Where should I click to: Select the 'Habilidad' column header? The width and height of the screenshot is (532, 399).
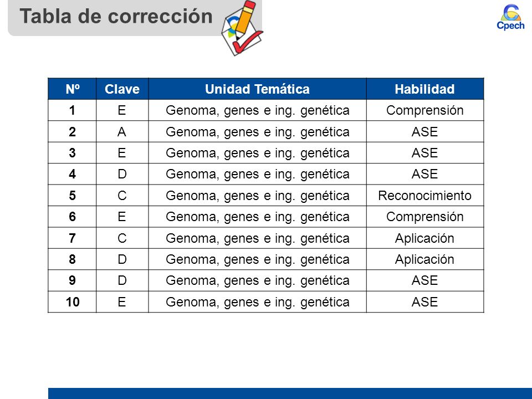(x=425, y=89)
